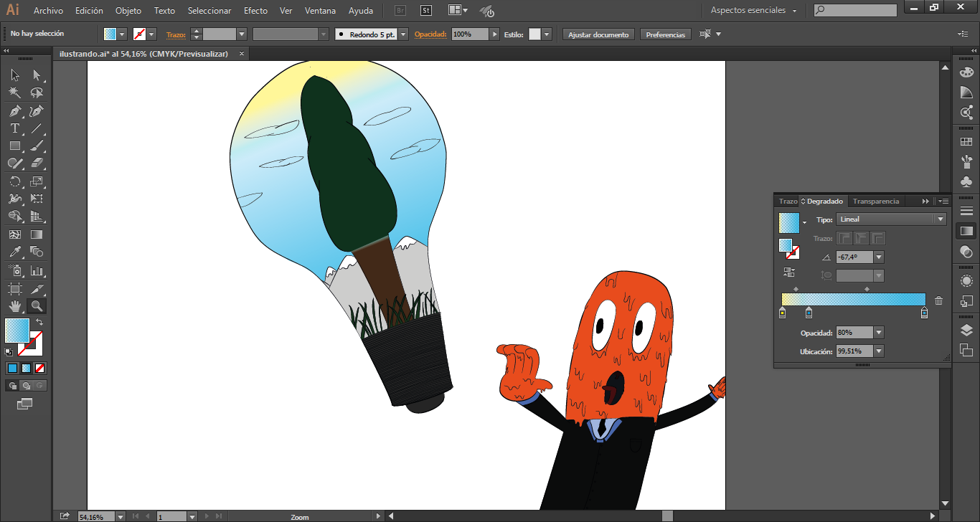Delete the gradient stop with trash icon

click(938, 301)
